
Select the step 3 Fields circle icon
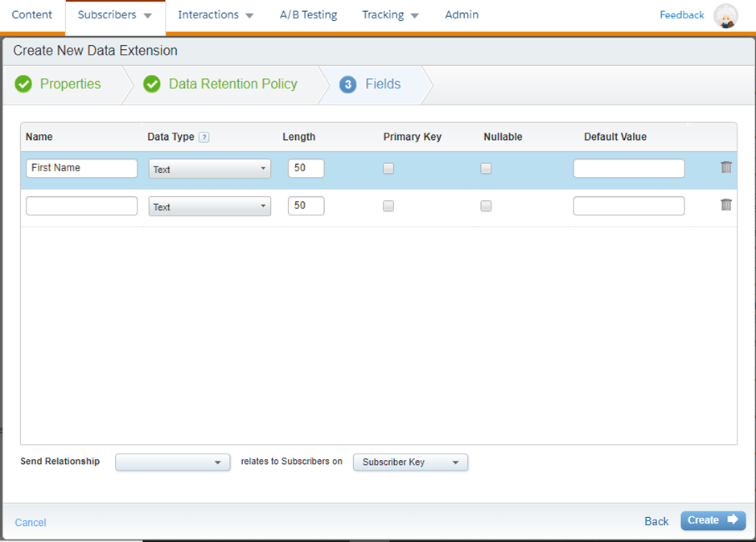(x=347, y=84)
